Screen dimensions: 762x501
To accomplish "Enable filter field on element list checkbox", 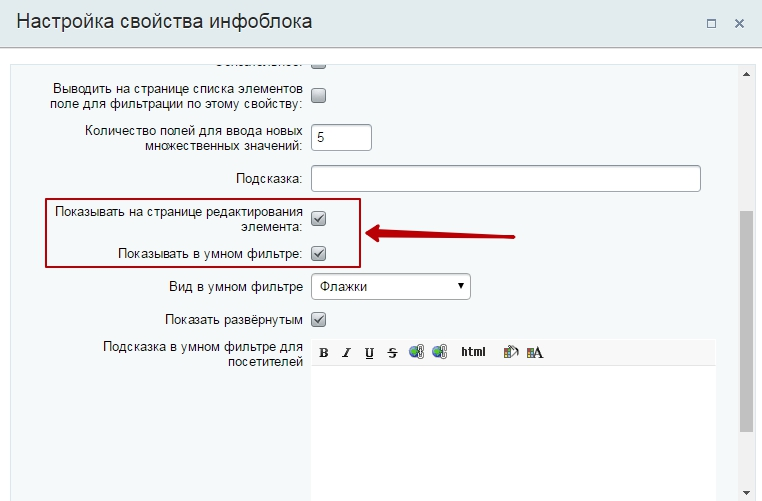I will pos(319,96).
